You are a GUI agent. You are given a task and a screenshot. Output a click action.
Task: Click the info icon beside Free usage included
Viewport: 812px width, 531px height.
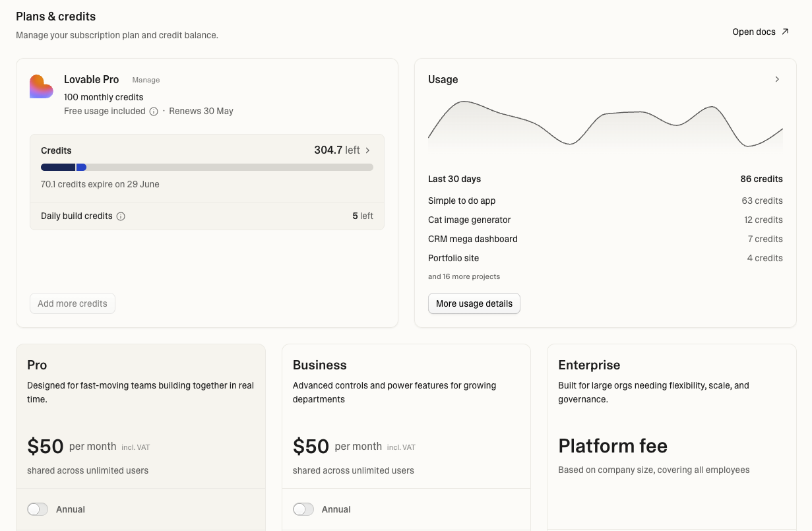click(x=154, y=111)
